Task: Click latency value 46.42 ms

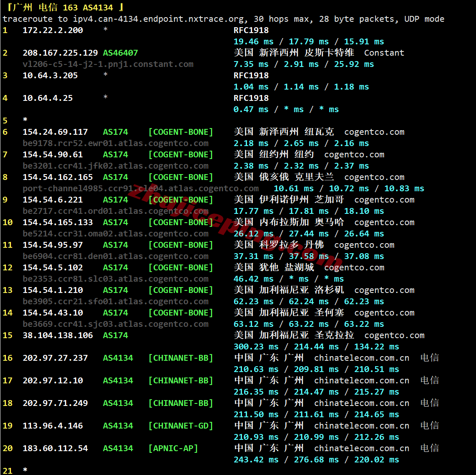Action: tap(253, 279)
